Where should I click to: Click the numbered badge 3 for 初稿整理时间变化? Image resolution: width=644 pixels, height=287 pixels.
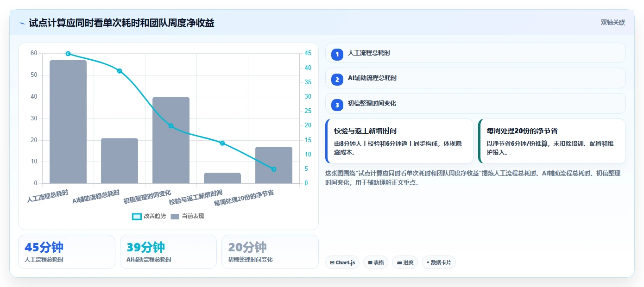(x=337, y=104)
